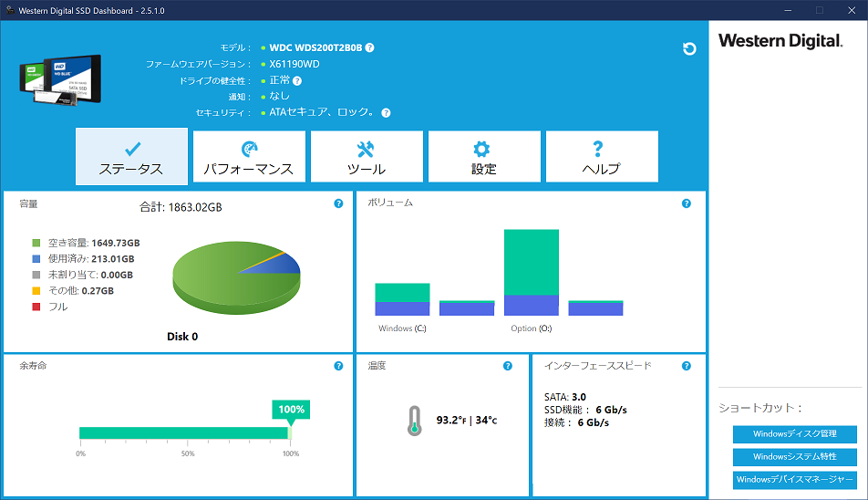Select the ステータス tab
The image size is (868, 500).
pyautogui.click(x=131, y=157)
